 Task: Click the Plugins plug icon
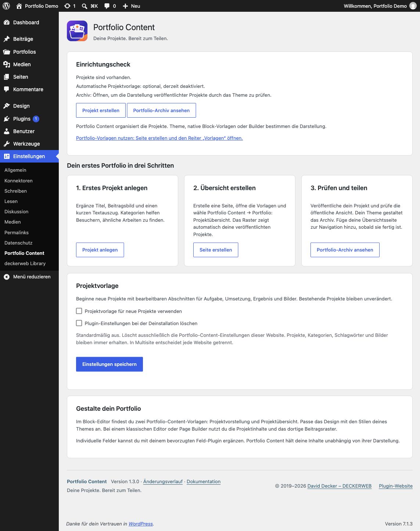[7, 119]
